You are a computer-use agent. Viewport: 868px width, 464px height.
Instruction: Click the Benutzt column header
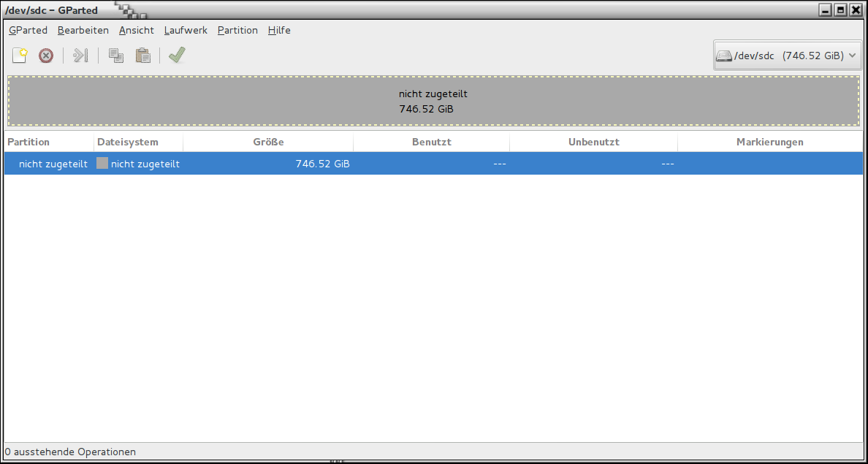[431, 142]
